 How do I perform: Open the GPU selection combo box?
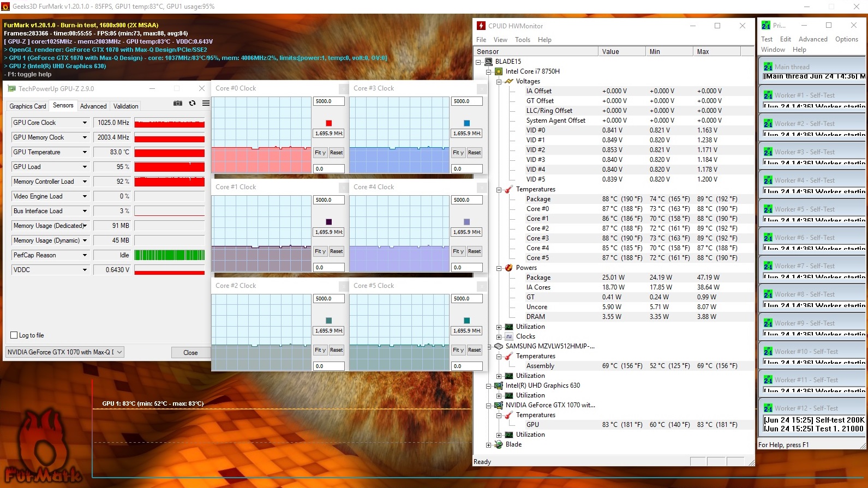(65, 352)
